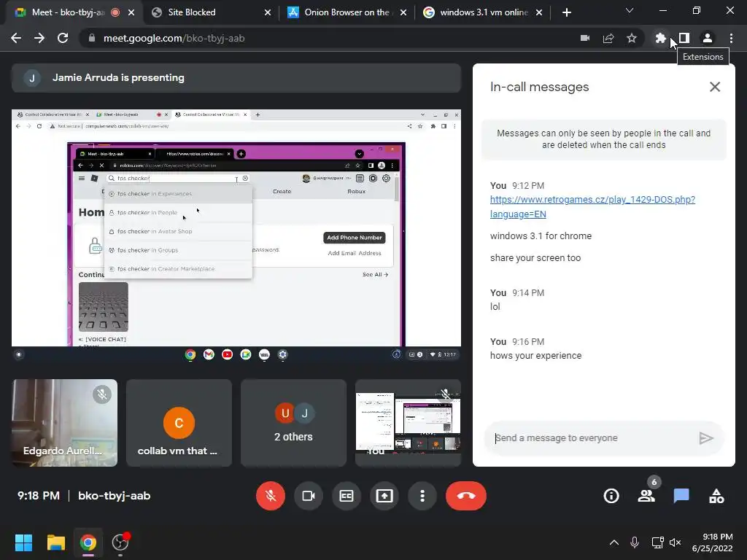Close the In-call messages panel
747x560 pixels.
coord(715,87)
